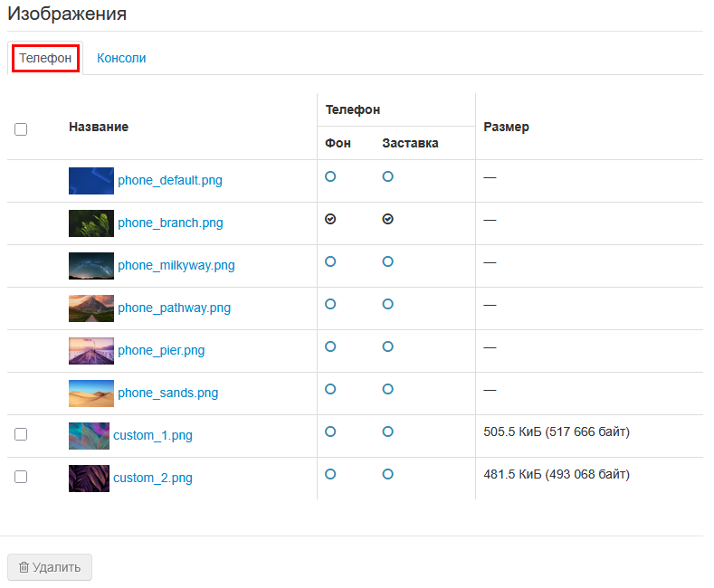Click the custom_2.png thumbnail
The image size is (714, 588).
[x=89, y=478]
